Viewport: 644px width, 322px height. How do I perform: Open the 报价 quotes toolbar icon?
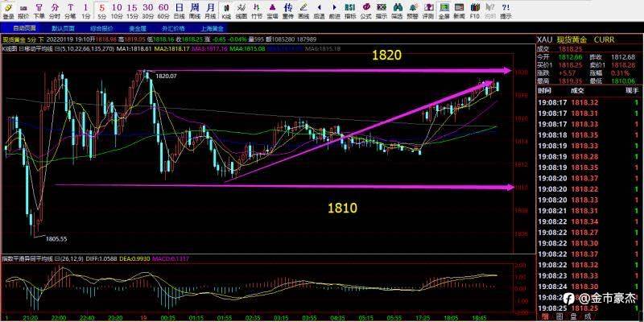[24, 11]
